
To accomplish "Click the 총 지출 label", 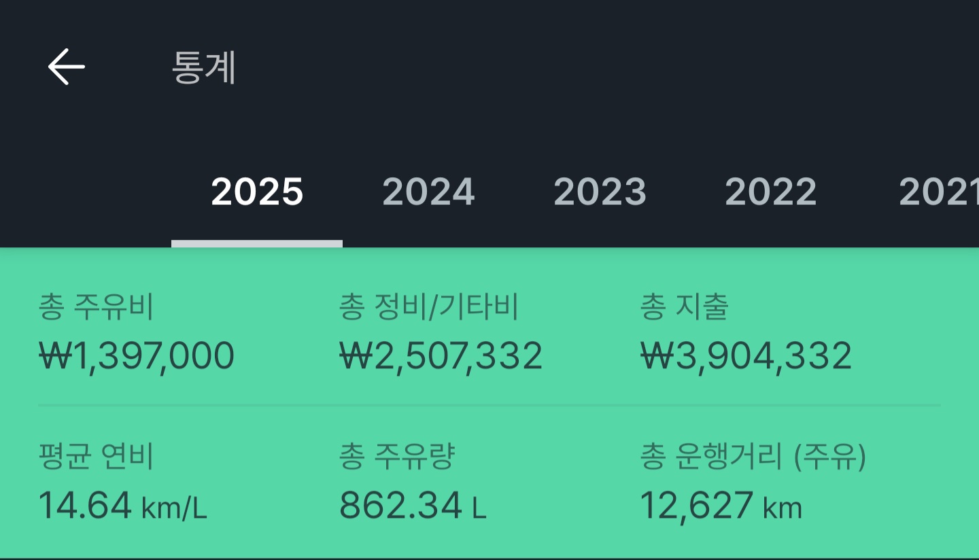I will click(x=685, y=307).
